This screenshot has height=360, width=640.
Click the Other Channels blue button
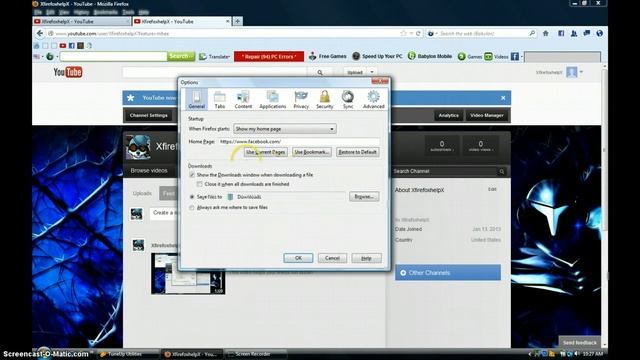tap(448, 273)
